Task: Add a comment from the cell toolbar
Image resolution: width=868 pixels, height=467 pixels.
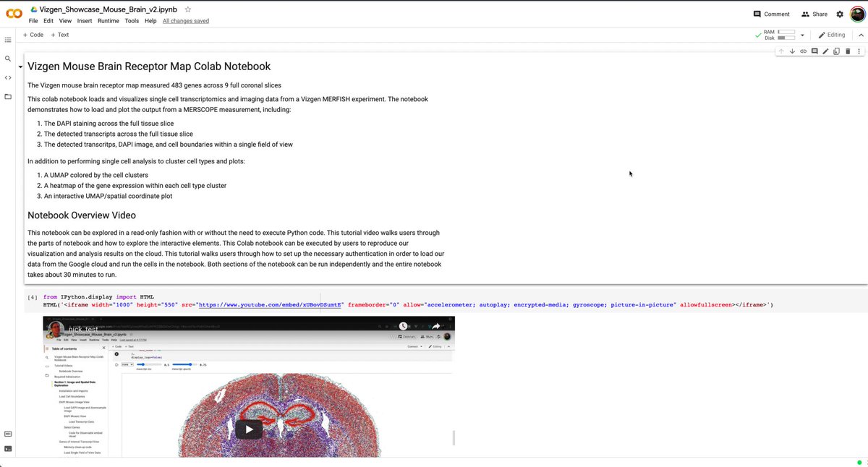Action: click(814, 51)
